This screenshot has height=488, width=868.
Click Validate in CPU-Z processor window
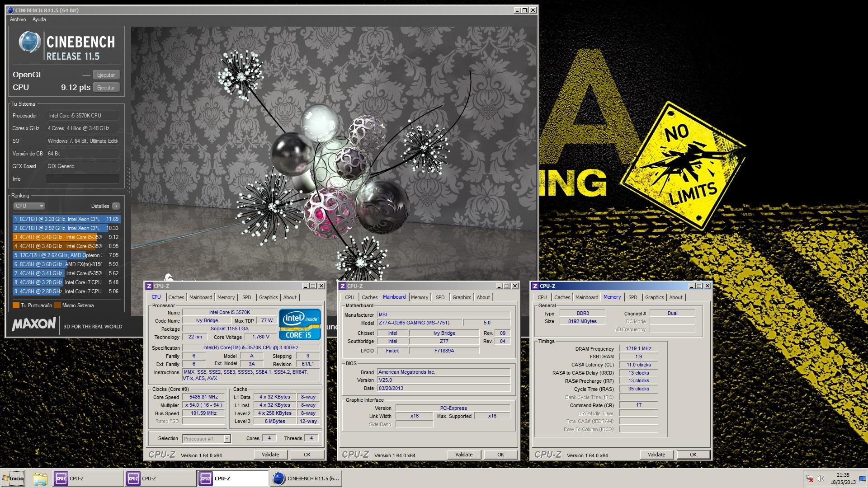[x=270, y=455]
